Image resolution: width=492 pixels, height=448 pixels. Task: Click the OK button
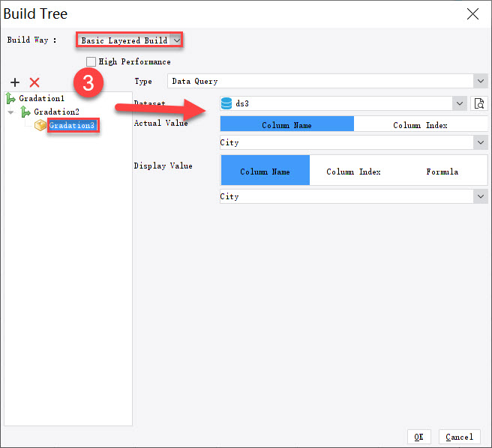click(x=419, y=437)
